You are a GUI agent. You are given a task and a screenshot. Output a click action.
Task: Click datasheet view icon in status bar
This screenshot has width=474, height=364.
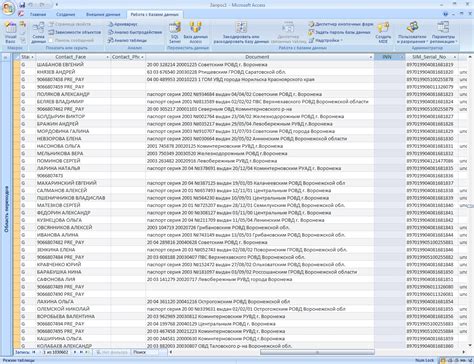443,360
